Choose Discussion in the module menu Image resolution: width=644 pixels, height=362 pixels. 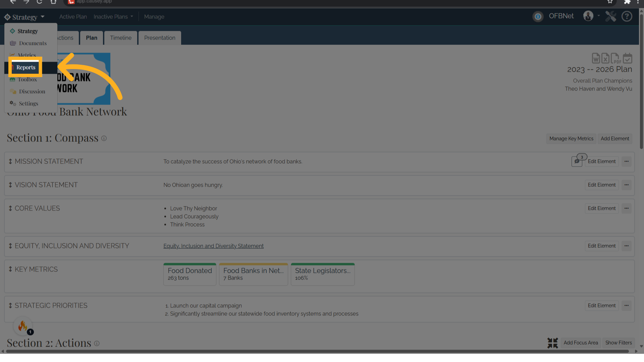coord(31,92)
